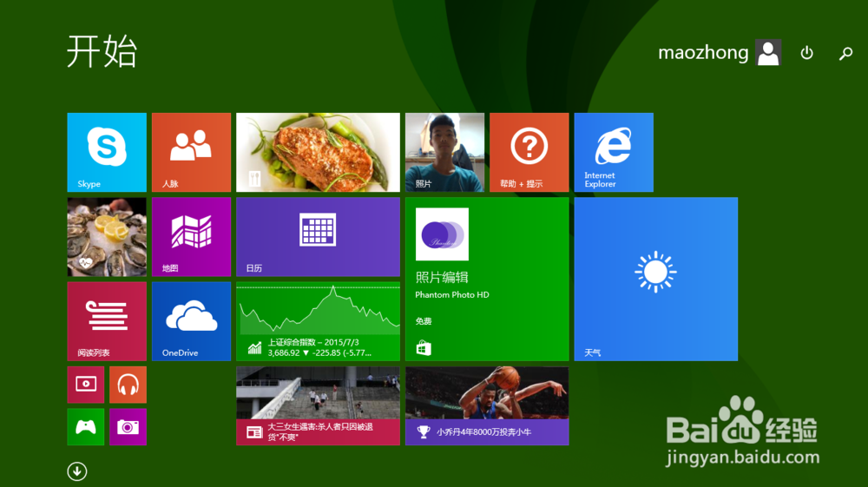Open the power options button
Screen dimensions: 868x487
(x=807, y=53)
